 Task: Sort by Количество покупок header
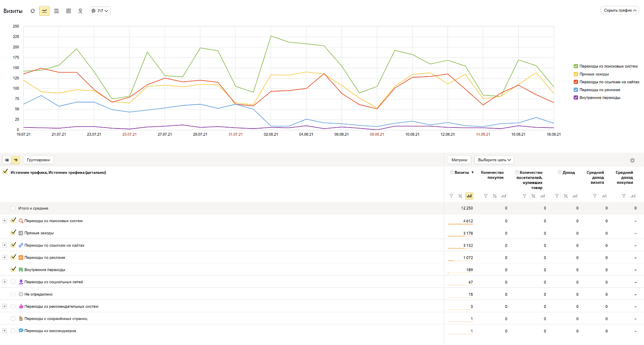492,175
